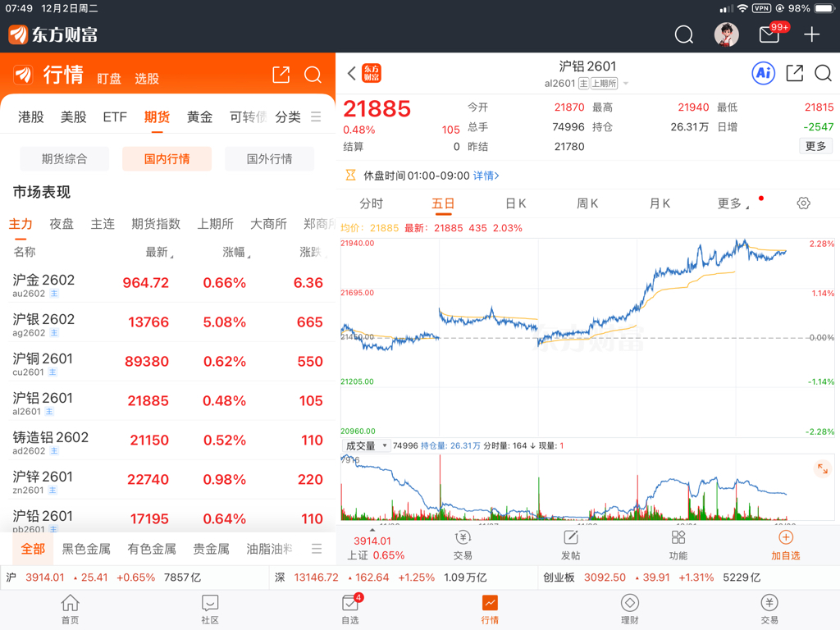The width and height of the screenshot is (840, 630).
Task: Open 盯盘 in the 行情 header
Action: [x=109, y=79]
